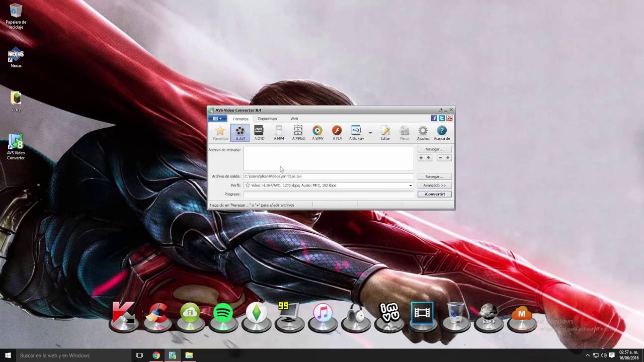
Task: Click the Progreso progress bar
Action: click(x=329, y=194)
